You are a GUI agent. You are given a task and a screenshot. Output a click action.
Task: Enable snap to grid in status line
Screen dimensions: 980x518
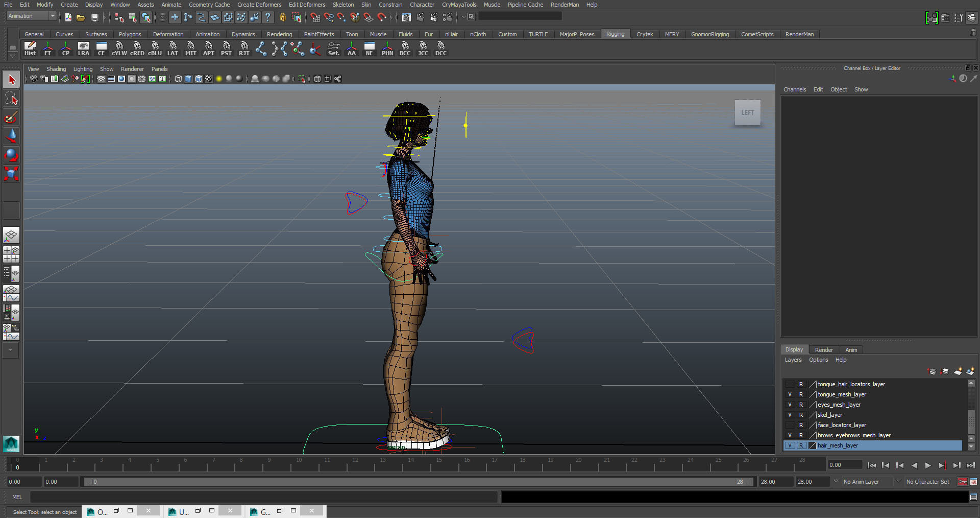click(x=315, y=17)
